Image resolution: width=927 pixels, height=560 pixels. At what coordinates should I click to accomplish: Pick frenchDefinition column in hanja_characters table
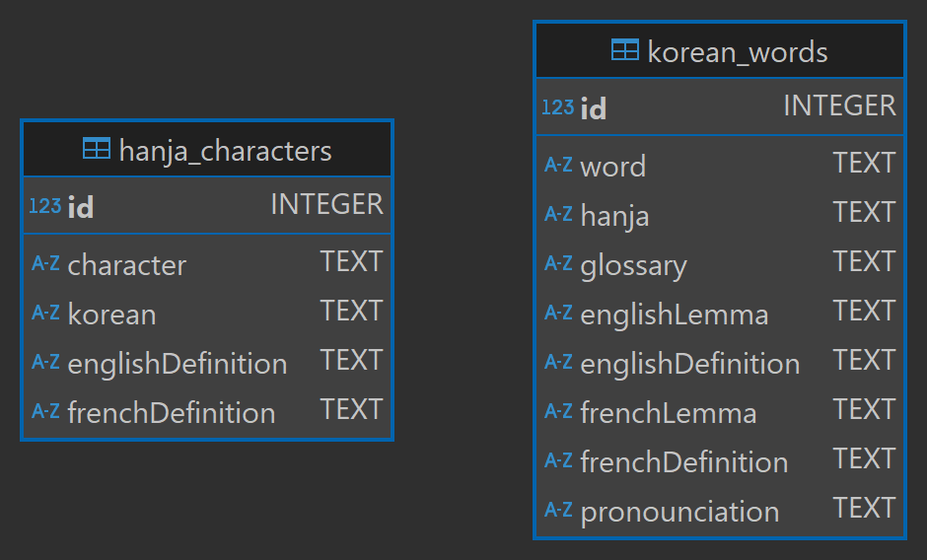pos(172,413)
